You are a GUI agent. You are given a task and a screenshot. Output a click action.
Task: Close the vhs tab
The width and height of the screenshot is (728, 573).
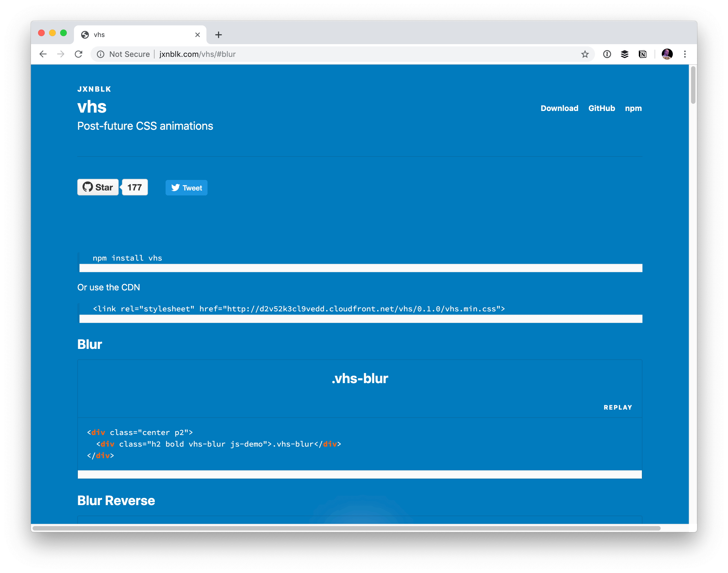(198, 35)
